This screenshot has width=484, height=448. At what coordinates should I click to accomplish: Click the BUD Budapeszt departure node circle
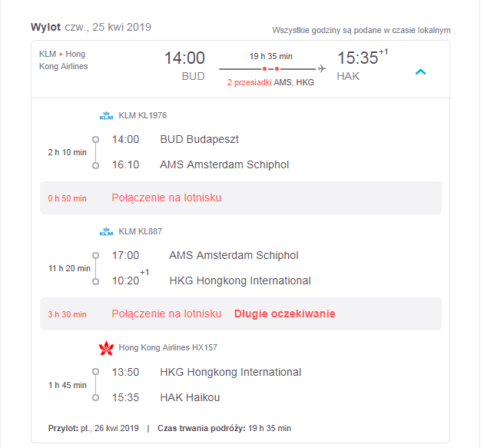point(96,139)
